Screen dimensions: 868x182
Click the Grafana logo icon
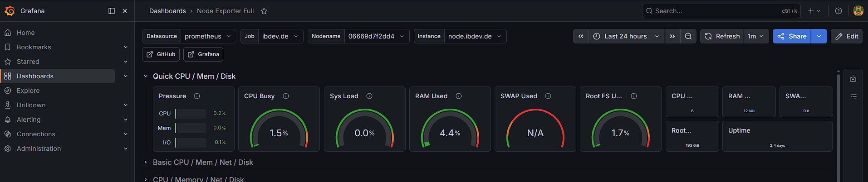(10, 11)
